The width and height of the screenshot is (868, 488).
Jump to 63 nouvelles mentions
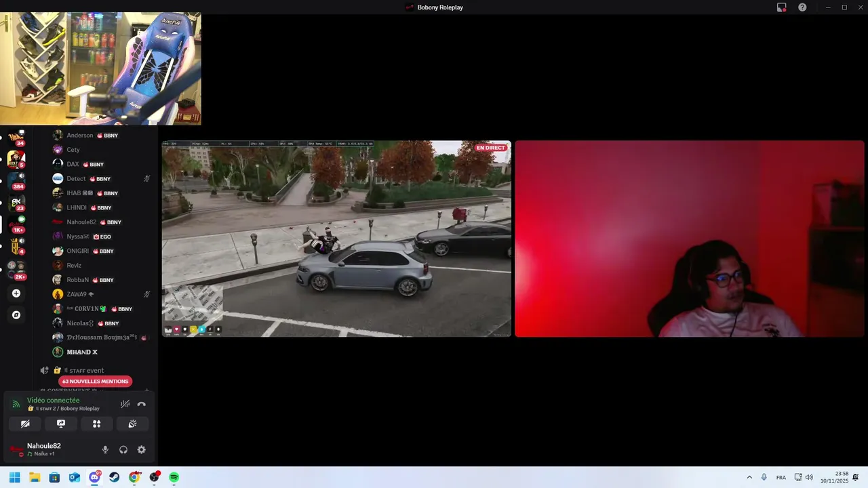pos(95,381)
